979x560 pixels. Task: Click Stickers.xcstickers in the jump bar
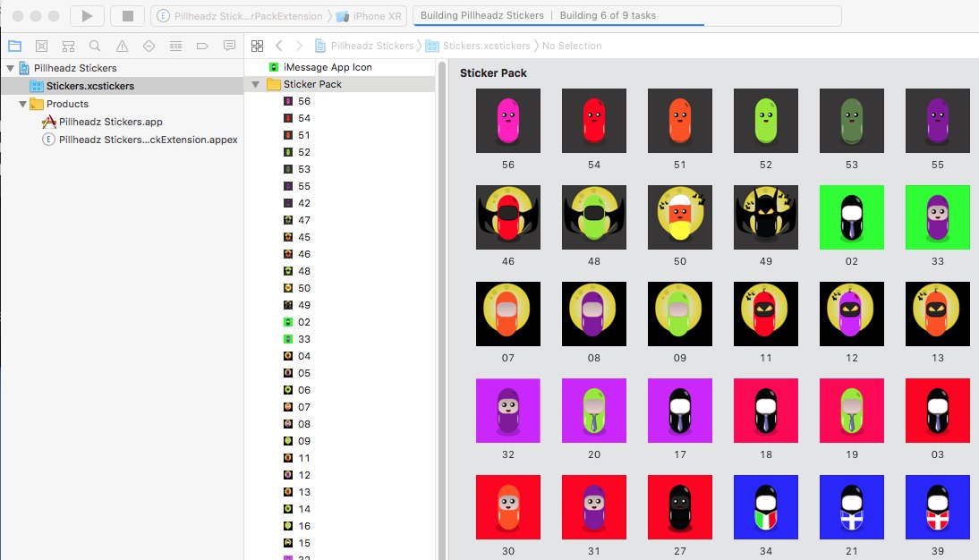tap(478, 46)
